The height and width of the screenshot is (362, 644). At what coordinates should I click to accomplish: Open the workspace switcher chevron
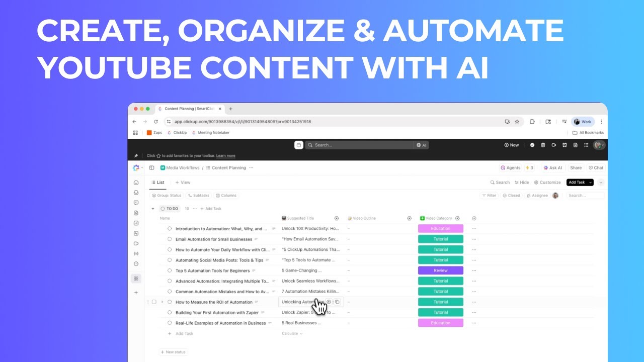tap(142, 168)
